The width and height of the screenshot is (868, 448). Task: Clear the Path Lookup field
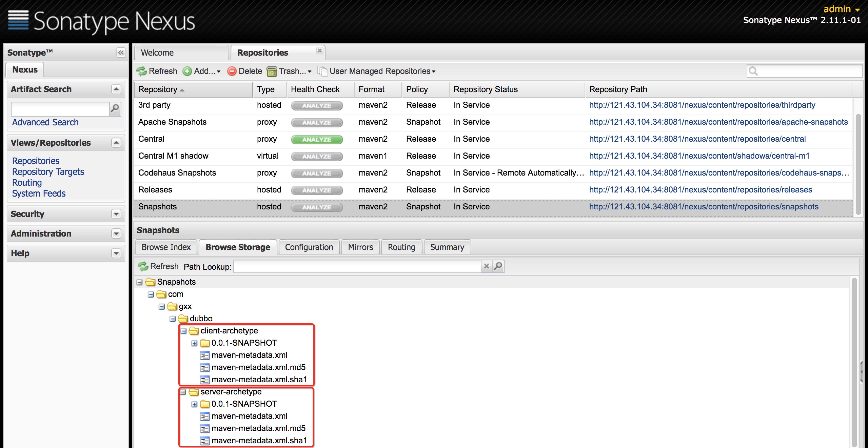486,266
